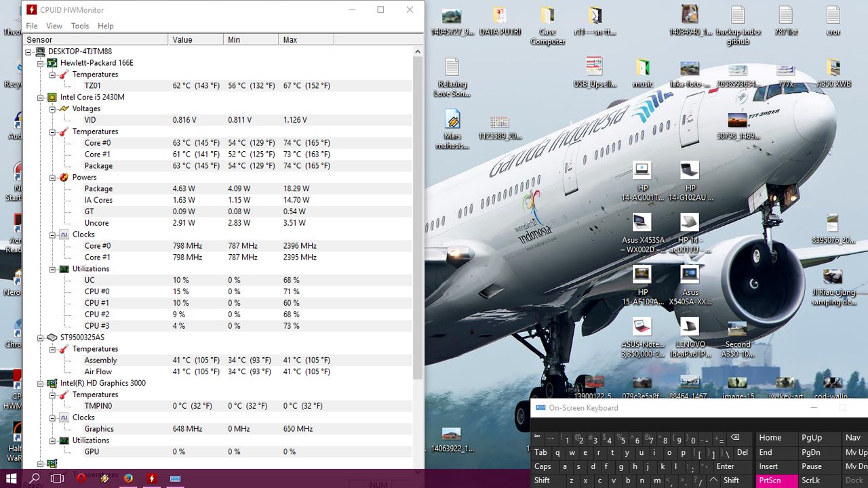
Task: Click the scrollbar up arrow in HWMonitor
Action: 418,52
